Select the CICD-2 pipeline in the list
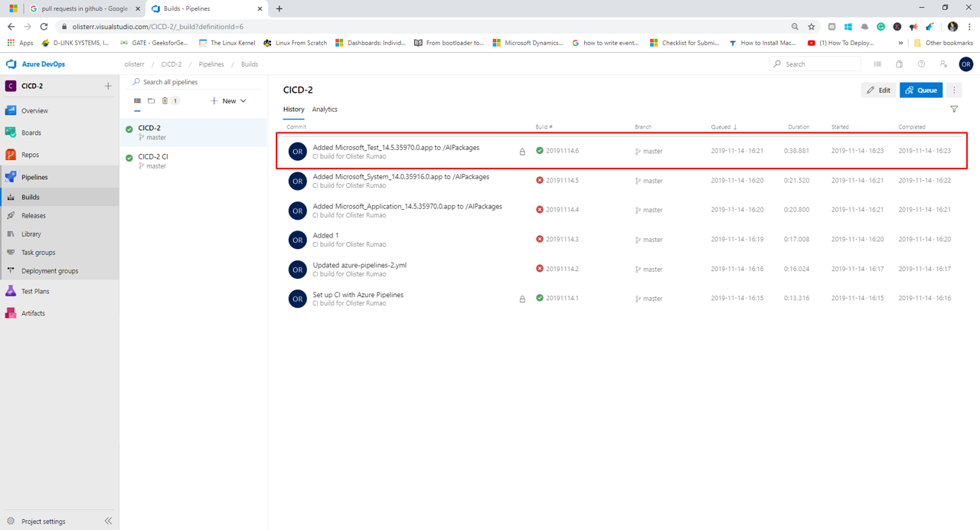 [x=194, y=132]
